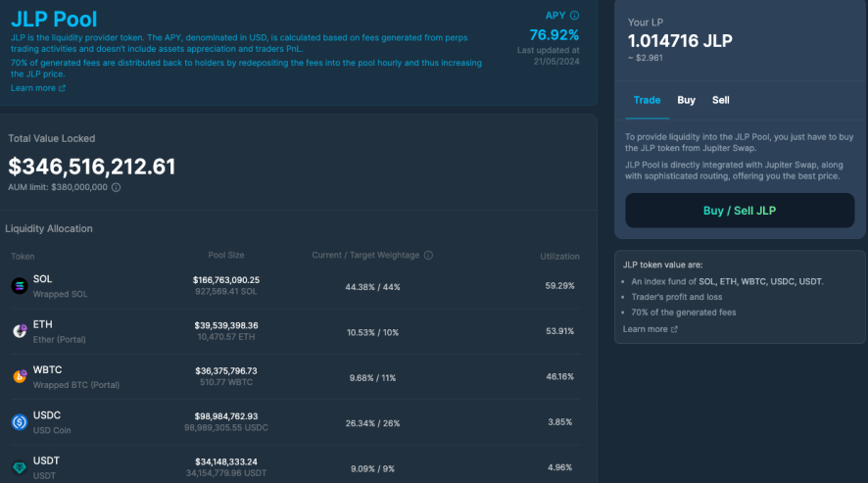
Task: Open external link icon beside pool Learn more
Action: pos(62,88)
